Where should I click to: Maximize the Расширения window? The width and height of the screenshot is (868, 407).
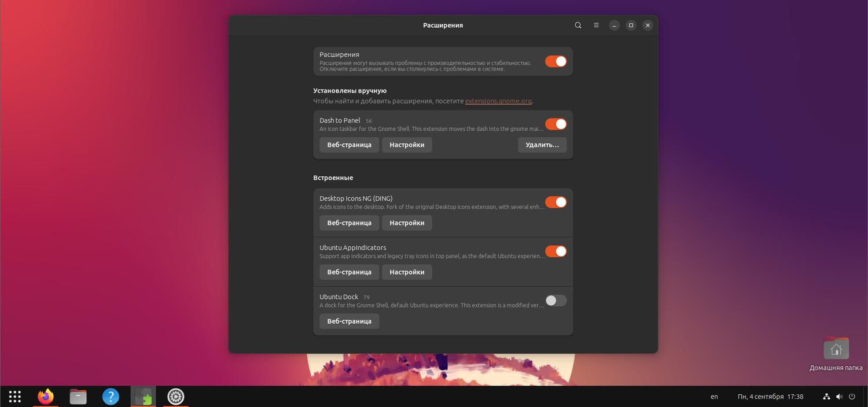tap(631, 25)
